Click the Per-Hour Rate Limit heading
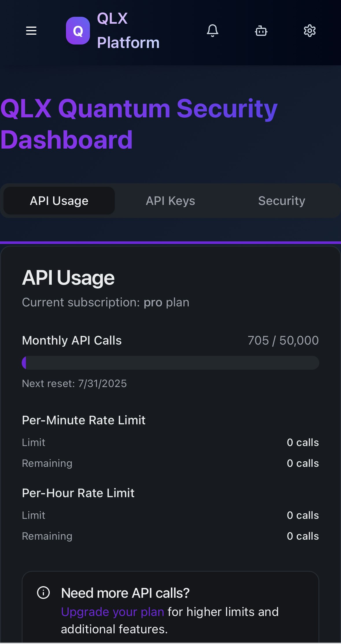This screenshot has height=644, width=341. (78, 493)
